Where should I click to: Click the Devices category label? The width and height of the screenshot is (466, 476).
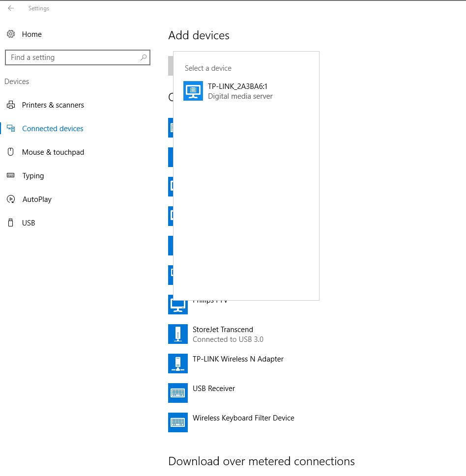point(17,82)
